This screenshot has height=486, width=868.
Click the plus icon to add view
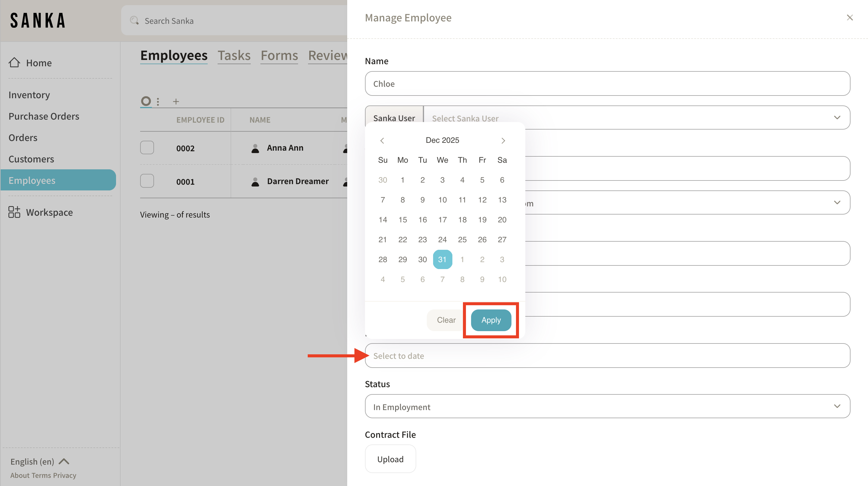pyautogui.click(x=176, y=101)
